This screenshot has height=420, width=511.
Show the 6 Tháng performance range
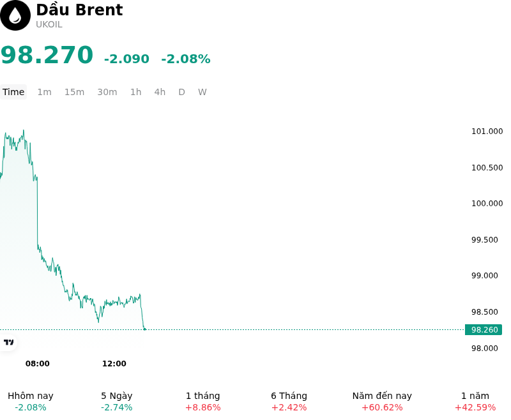coord(289,401)
